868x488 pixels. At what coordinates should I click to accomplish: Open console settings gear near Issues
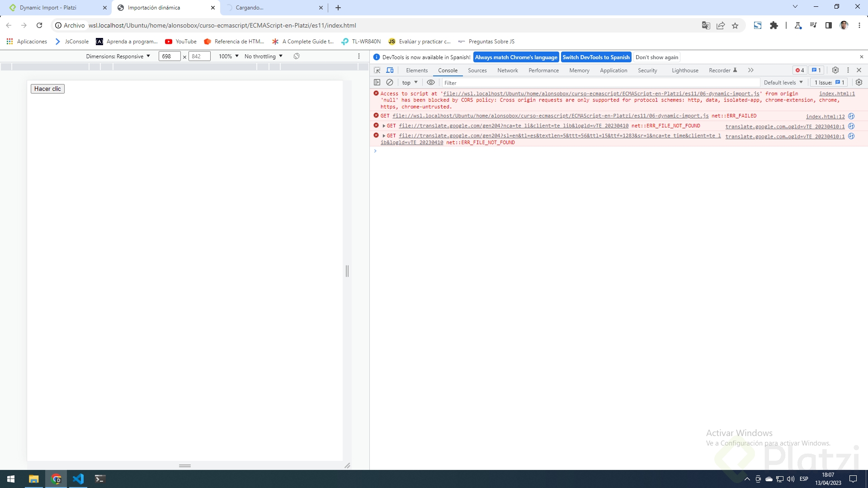coord(859,82)
